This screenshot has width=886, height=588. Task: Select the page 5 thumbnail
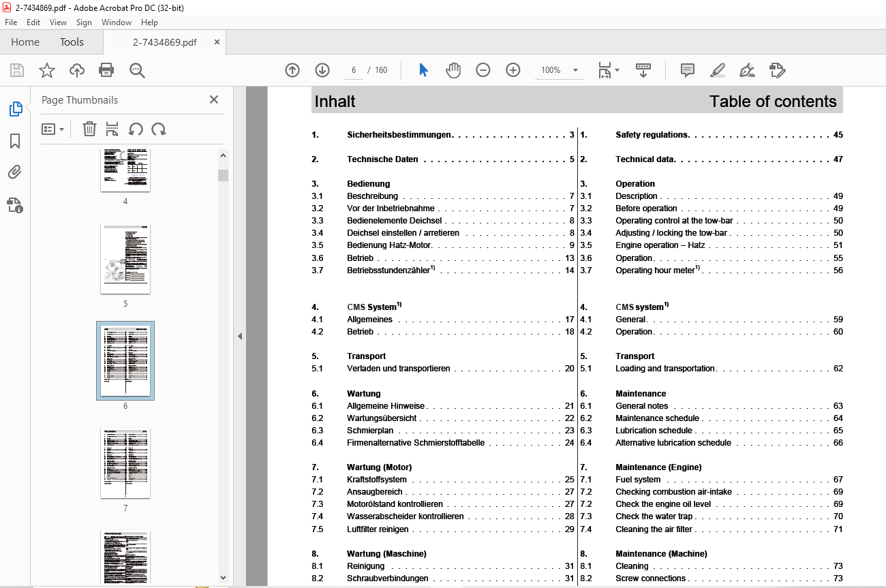[x=125, y=259]
